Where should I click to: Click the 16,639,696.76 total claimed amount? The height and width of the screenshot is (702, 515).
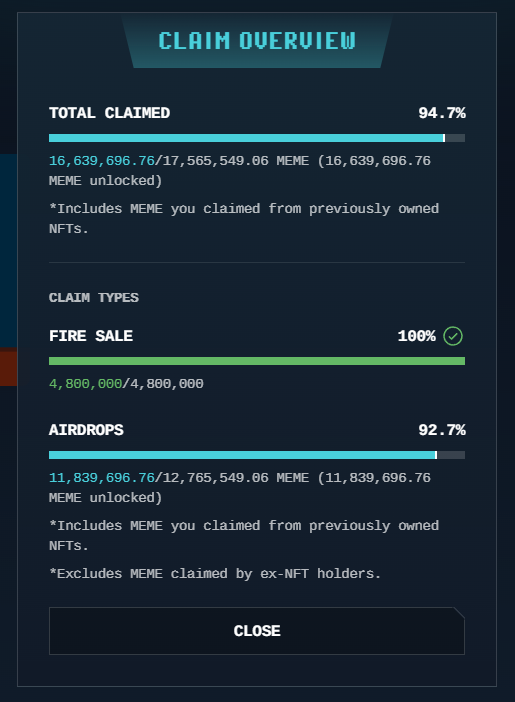(x=102, y=161)
